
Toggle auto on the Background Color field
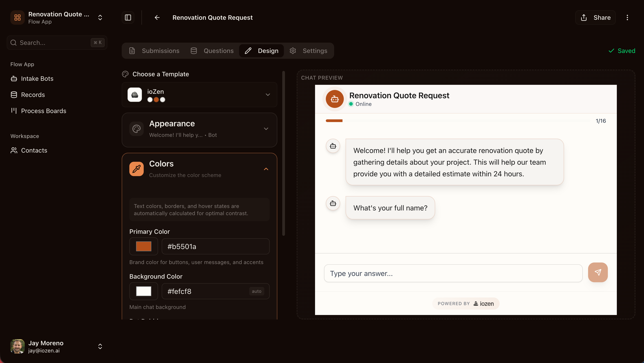point(256,291)
